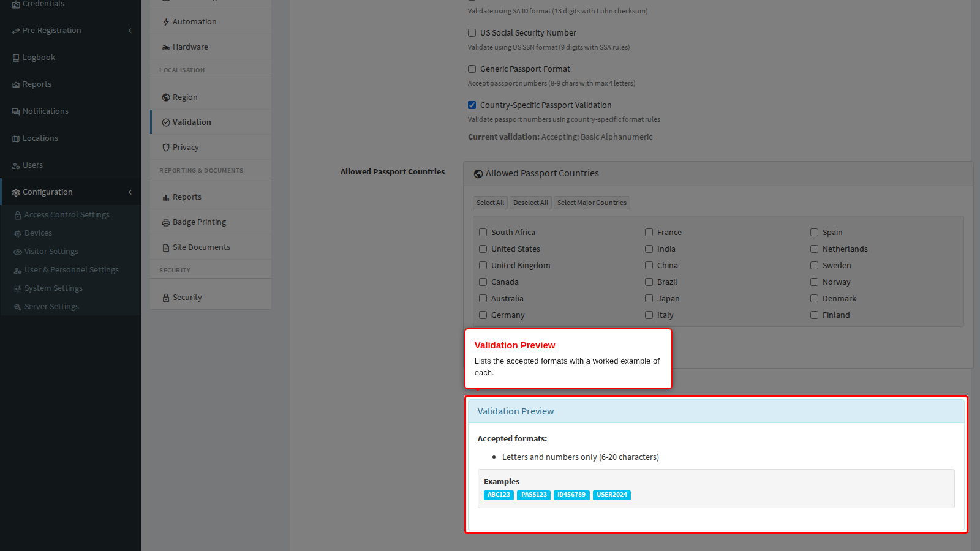Screen dimensions: 980x551
Task: Click the Deselect All button
Action: pos(530,203)
